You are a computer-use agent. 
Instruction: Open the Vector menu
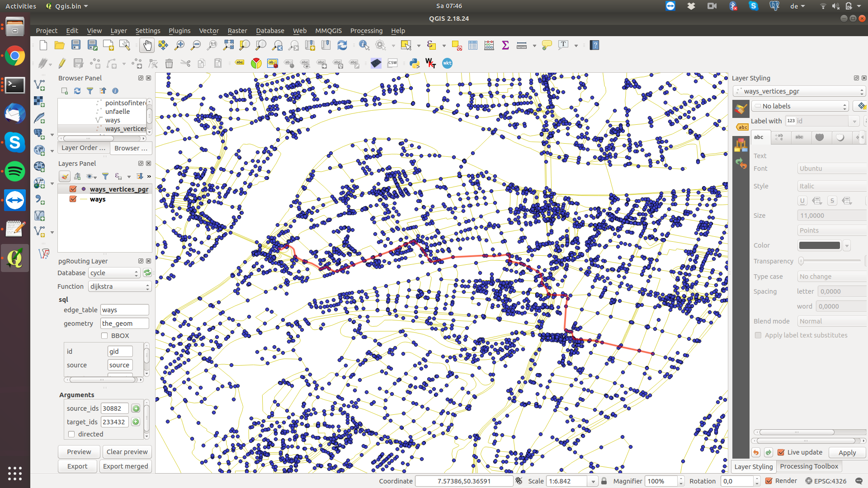point(209,31)
